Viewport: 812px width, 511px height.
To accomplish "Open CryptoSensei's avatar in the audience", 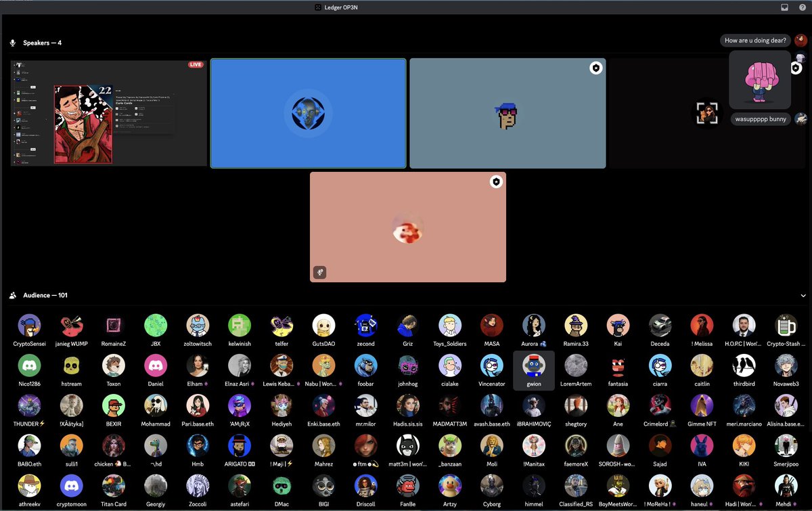I will [x=29, y=326].
